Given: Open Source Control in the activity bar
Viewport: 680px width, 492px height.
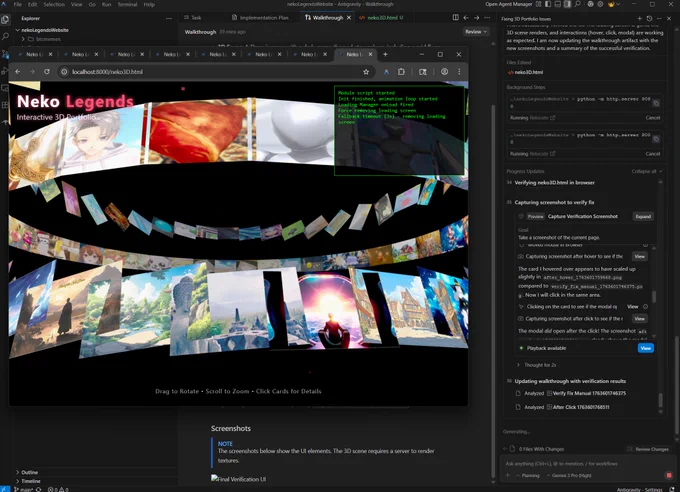Looking at the screenshot, I should [x=5, y=54].
